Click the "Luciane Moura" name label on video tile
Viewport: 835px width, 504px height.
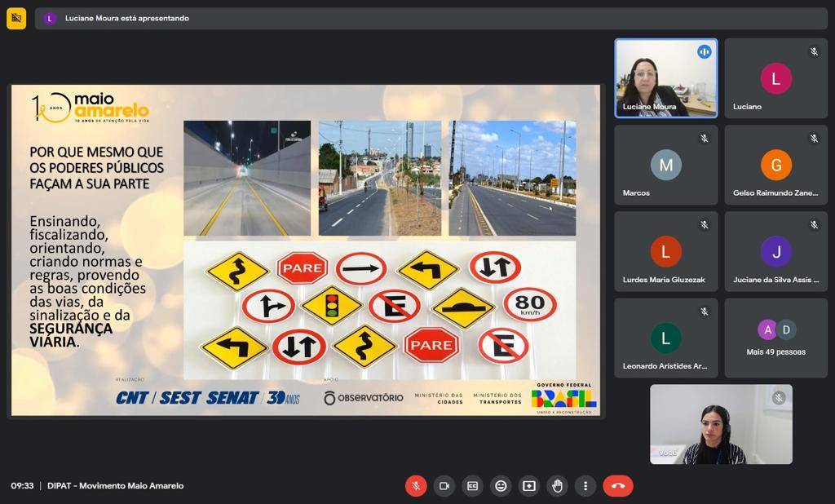coord(650,107)
